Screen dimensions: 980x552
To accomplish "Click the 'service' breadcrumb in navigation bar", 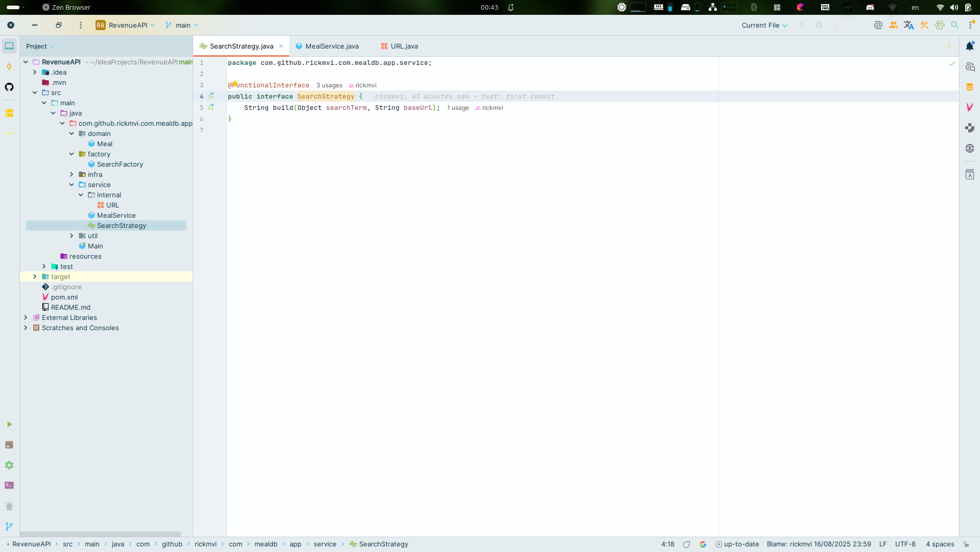I will click(325, 544).
